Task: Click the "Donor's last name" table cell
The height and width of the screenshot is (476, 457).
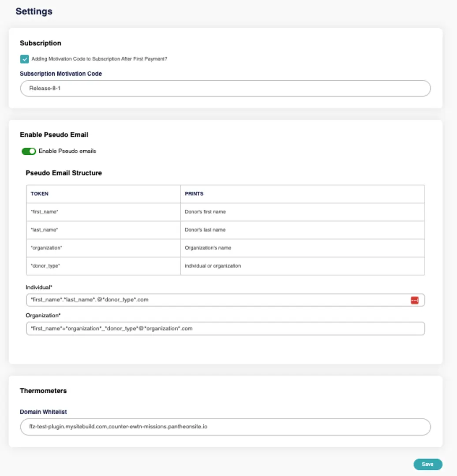Action: [x=205, y=230]
